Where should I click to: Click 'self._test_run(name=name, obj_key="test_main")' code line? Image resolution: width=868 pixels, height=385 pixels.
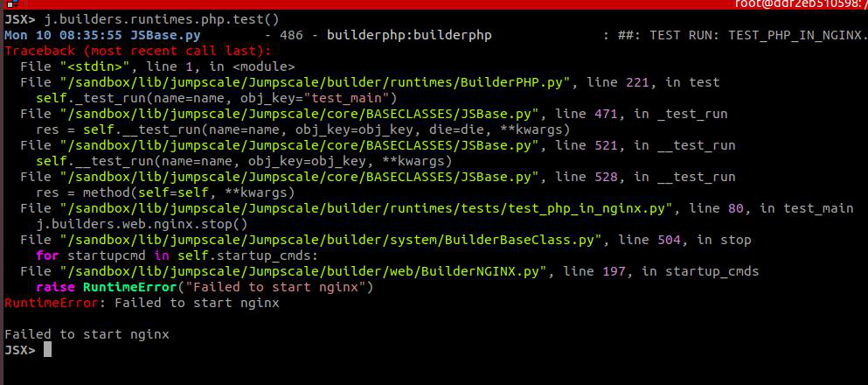(x=217, y=99)
